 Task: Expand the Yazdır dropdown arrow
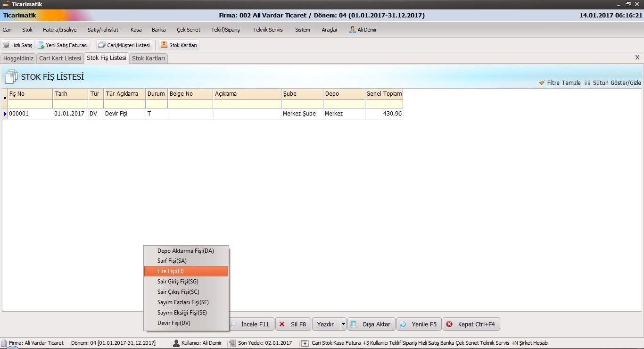tap(343, 324)
